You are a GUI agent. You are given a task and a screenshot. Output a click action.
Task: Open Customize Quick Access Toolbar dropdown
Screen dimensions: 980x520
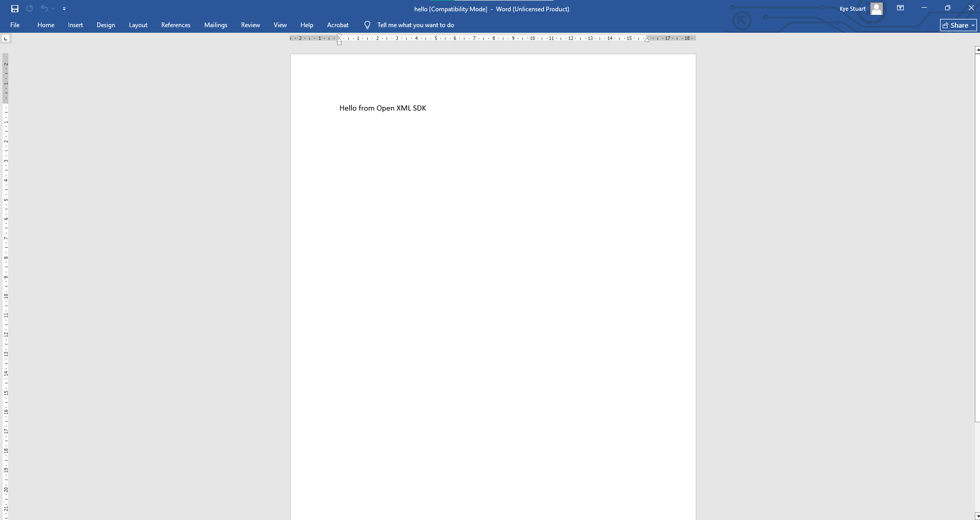pyautogui.click(x=64, y=9)
